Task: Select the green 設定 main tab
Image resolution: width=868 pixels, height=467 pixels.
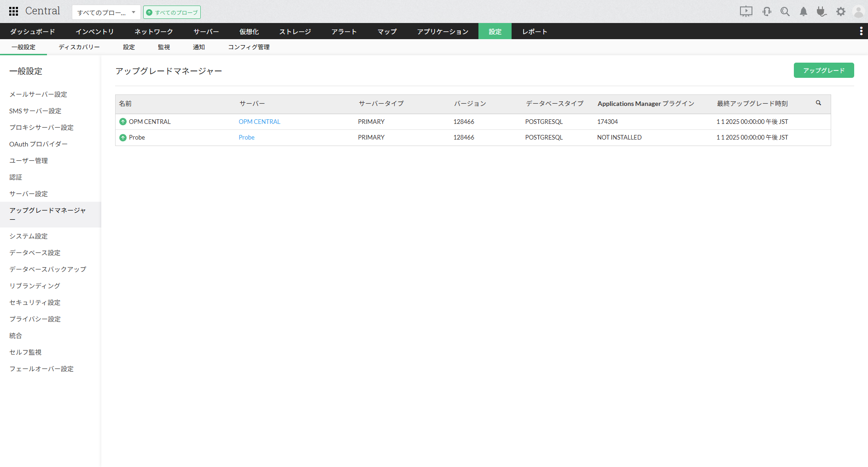Action: pos(495,31)
